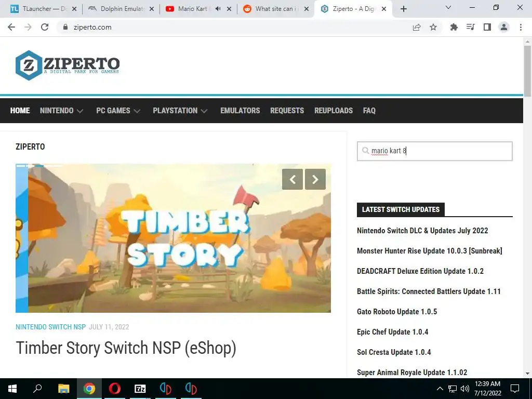The width and height of the screenshot is (532, 399).
Task: Click the scrollbar down arrow
Action: pos(527,374)
